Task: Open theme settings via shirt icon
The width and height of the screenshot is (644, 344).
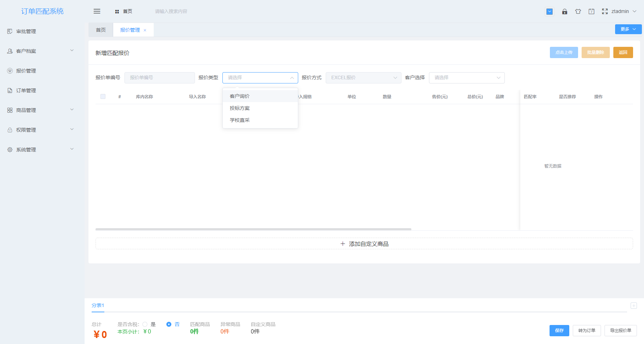Action: click(578, 11)
